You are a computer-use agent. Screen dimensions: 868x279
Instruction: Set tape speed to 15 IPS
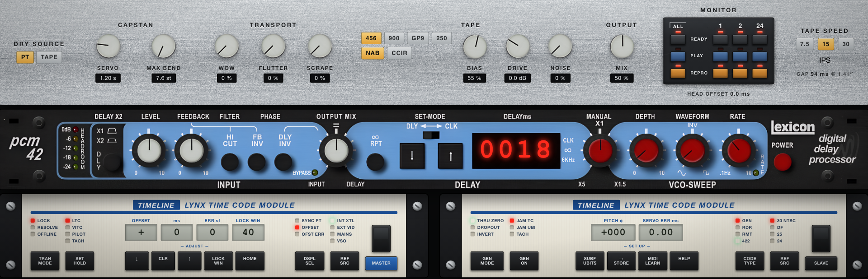pyautogui.click(x=826, y=44)
